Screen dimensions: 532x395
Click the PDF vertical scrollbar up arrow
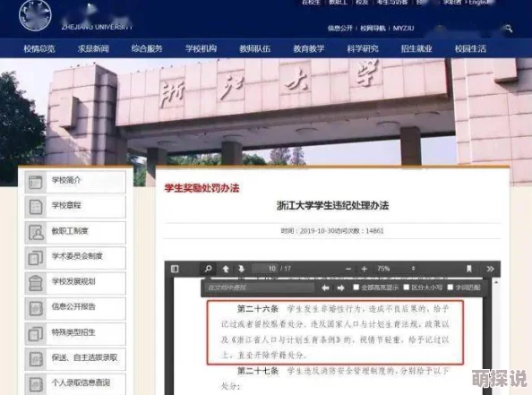pyautogui.click(x=496, y=282)
